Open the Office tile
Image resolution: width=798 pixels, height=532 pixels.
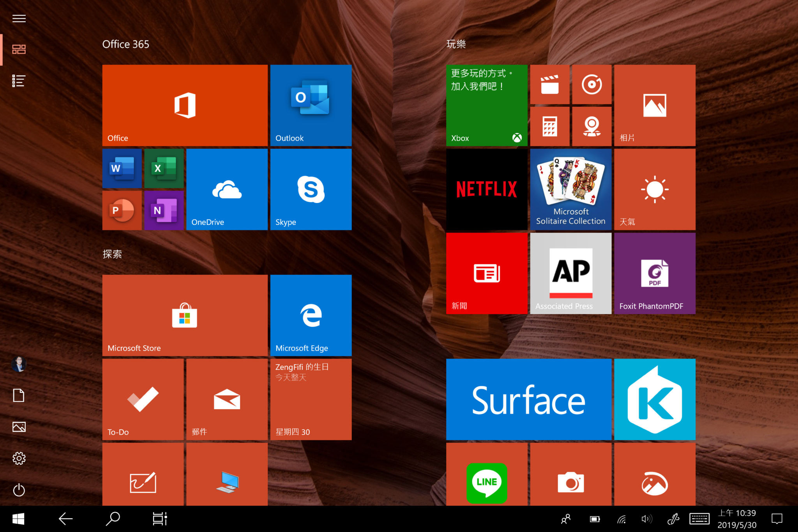[185, 105]
